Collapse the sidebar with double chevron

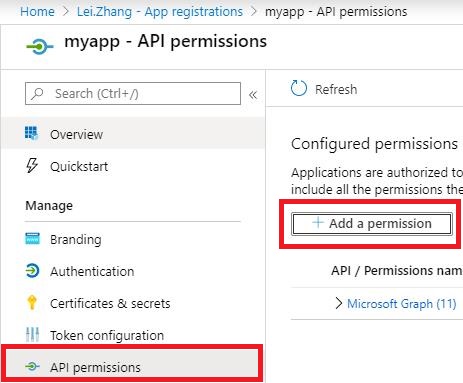(x=253, y=95)
